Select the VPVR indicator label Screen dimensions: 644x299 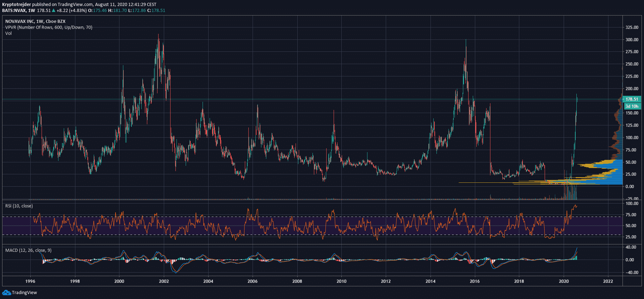click(x=49, y=27)
